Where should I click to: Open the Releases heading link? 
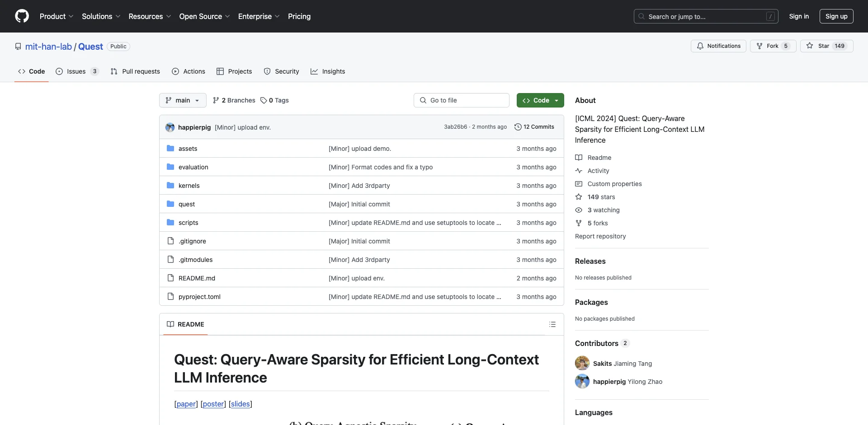590,261
